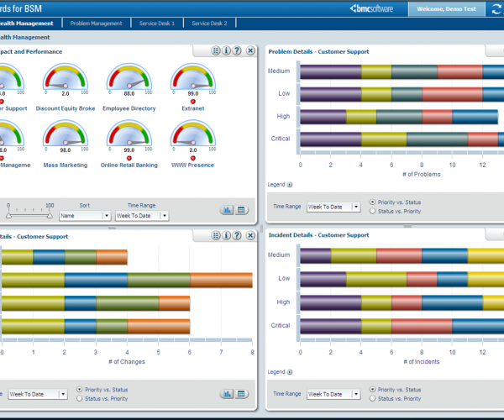Switch Impact and Performance panel to table view
The width and height of the screenshot is (504, 420).
tap(241, 210)
